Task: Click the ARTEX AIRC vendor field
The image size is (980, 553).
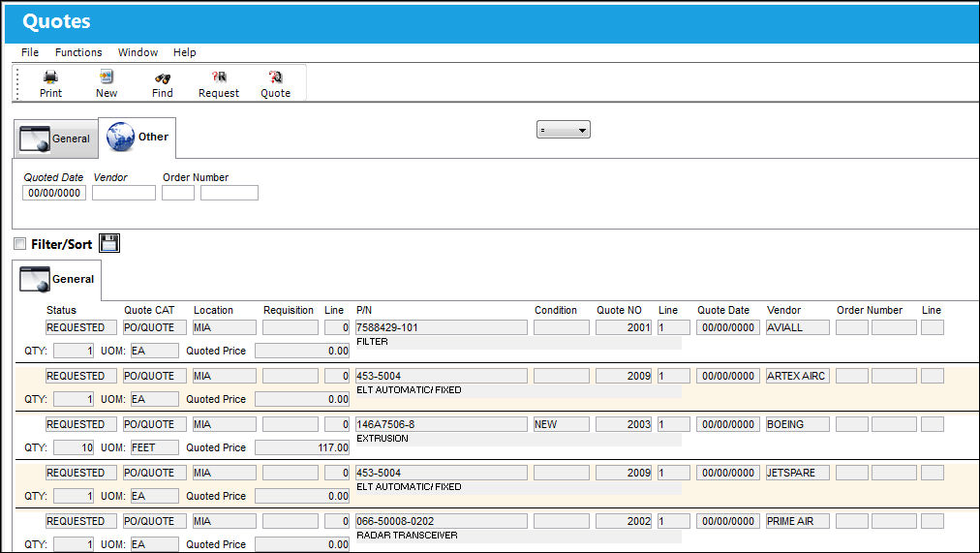Action: click(798, 376)
